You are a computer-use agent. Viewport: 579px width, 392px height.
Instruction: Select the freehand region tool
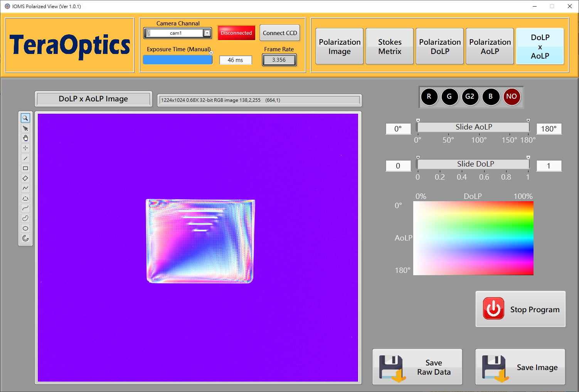(x=25, y=218)
